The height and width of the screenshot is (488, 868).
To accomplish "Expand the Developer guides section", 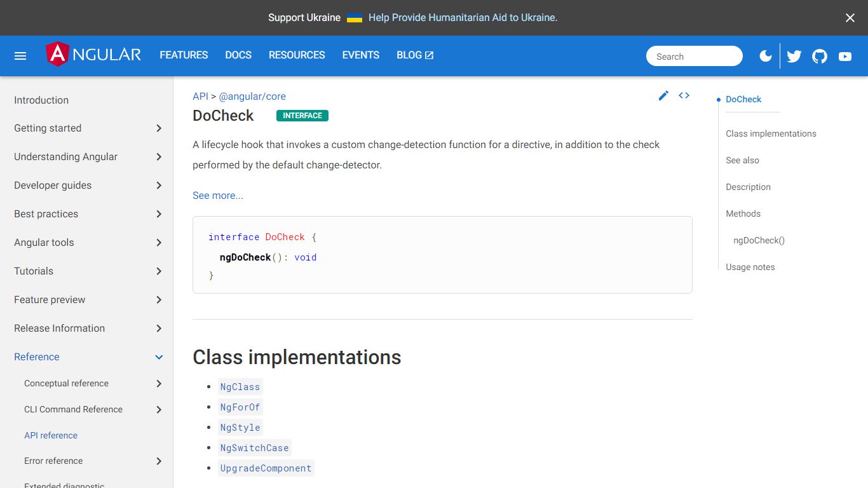I will click(86, 186).
